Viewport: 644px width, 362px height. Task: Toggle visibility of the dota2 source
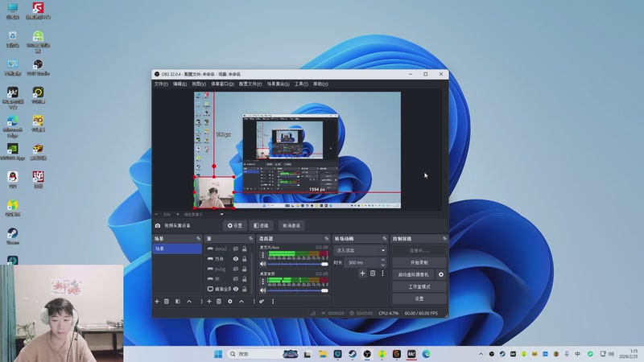(236, 249)
